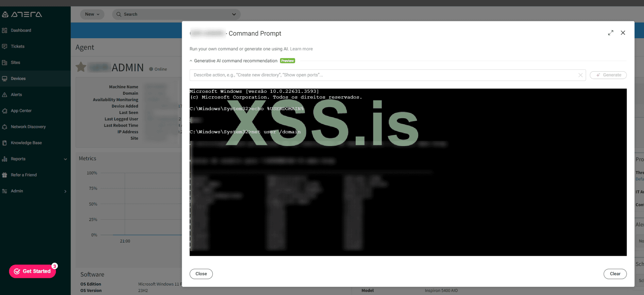Click the Atera logo in the sidebar
Screen dimensions: 644x295
[x=22, y=14]
